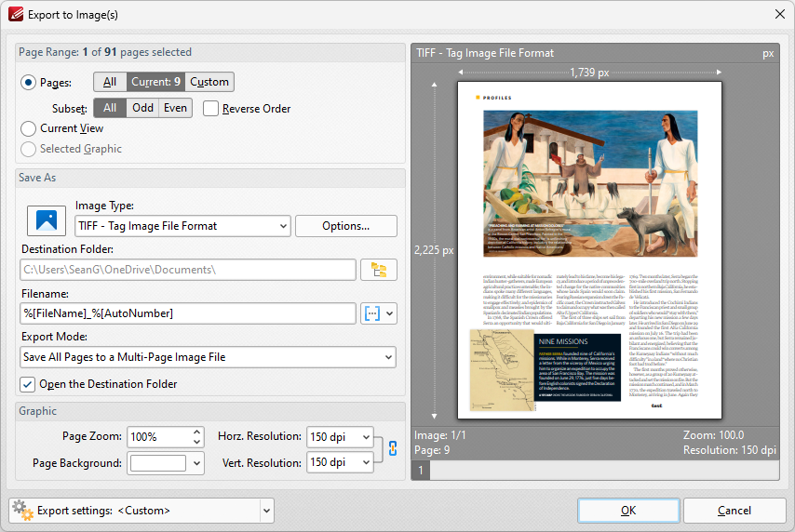Click the 'Page Range: 1 of 91 pages selected' header
795x532 pixels.
(x=105, y=52)
